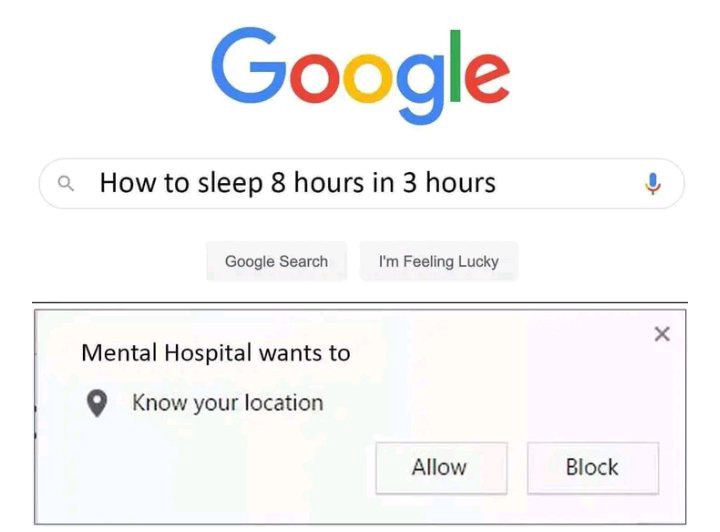
Task: Click the Google Search button
Action: click(x=276, y=261)
